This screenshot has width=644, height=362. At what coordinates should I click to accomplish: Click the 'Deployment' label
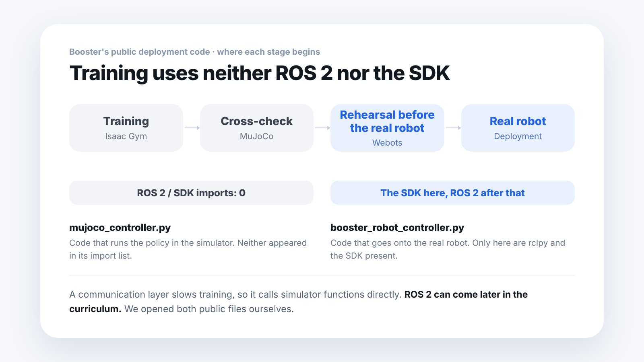point(518,136)
